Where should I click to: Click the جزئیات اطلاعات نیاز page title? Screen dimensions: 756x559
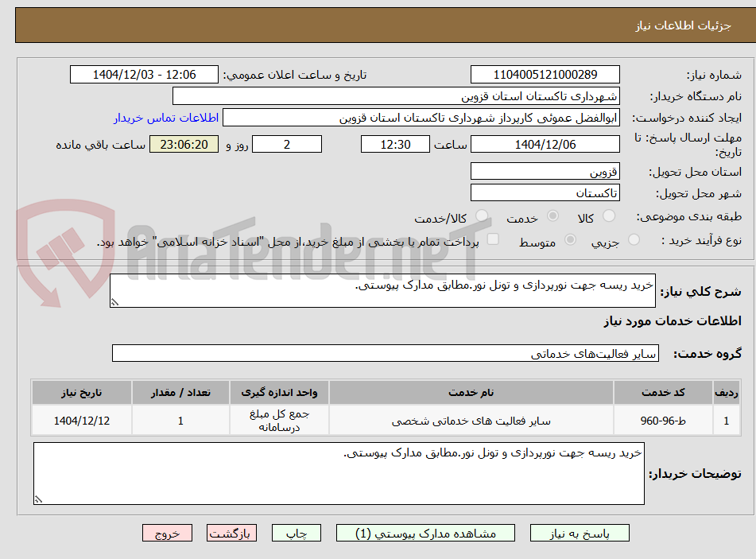[x=683, y=25]
